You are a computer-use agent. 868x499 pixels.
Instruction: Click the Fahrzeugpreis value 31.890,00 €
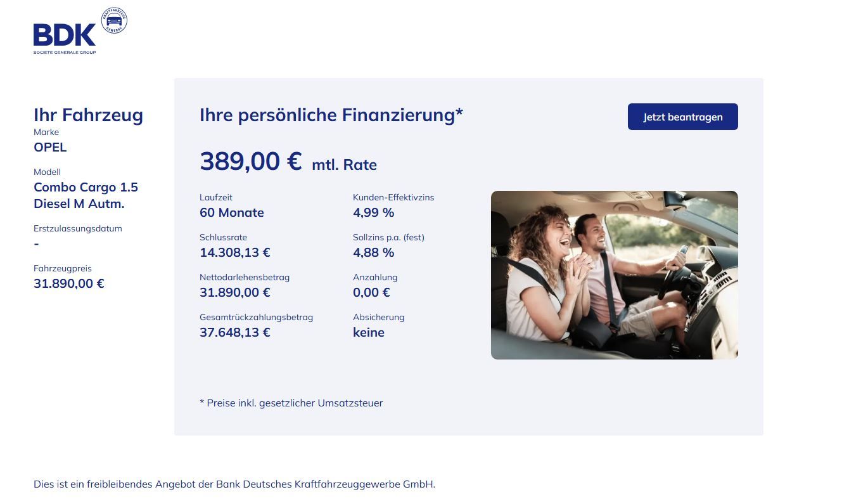pos(69,283)
